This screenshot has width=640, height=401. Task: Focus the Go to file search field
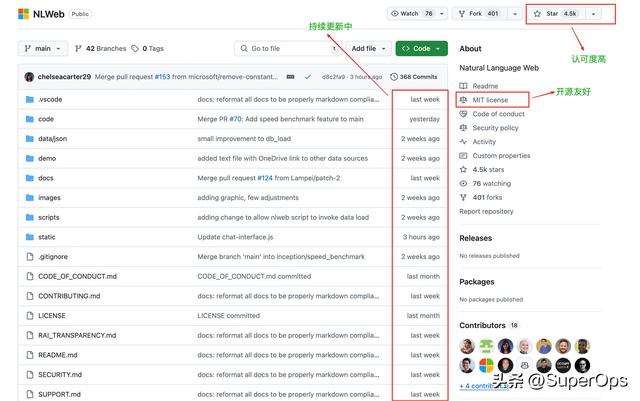(287, 48)
